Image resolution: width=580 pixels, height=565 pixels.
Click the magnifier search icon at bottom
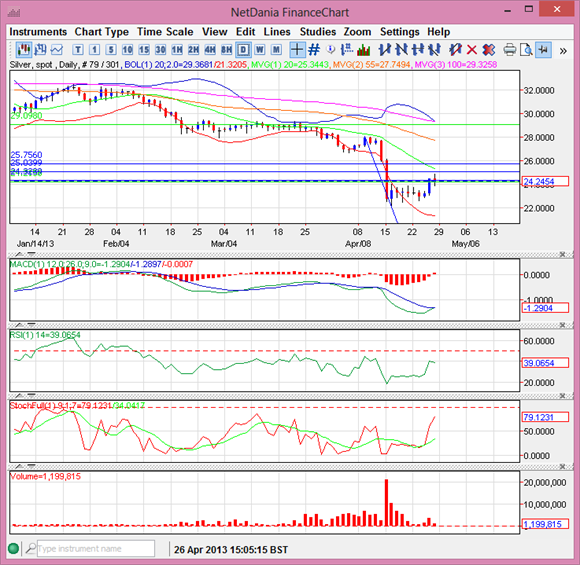click(30, 549)
